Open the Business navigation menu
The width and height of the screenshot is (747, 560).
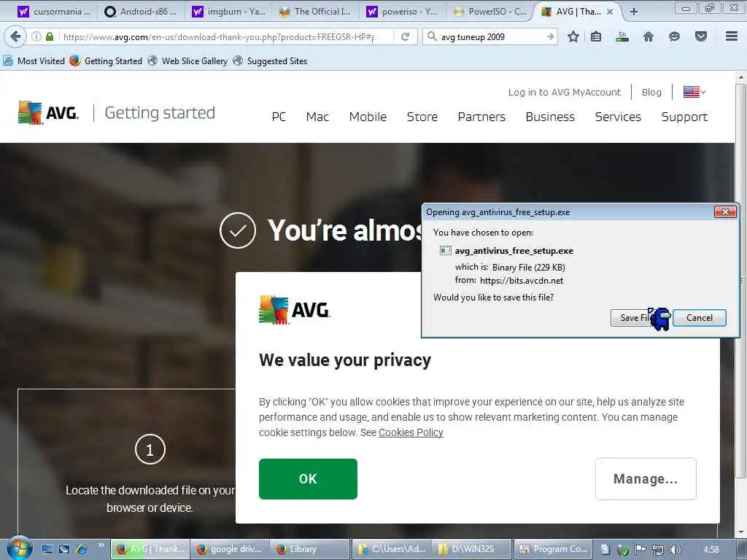pos(550,117)
